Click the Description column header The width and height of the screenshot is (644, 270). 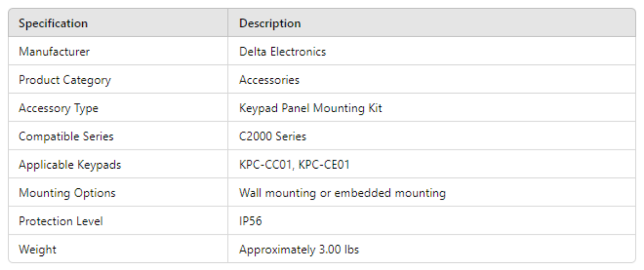270,24
